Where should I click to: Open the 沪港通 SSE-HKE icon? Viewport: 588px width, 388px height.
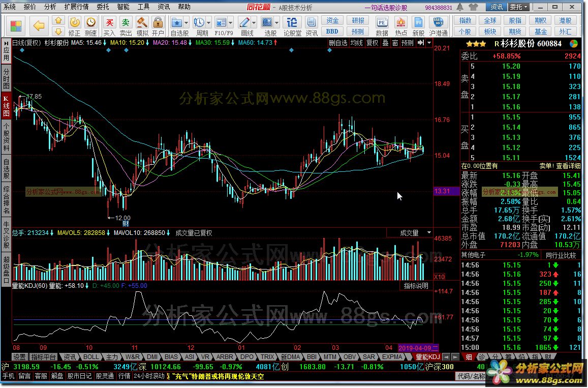[x=438, y=22]
